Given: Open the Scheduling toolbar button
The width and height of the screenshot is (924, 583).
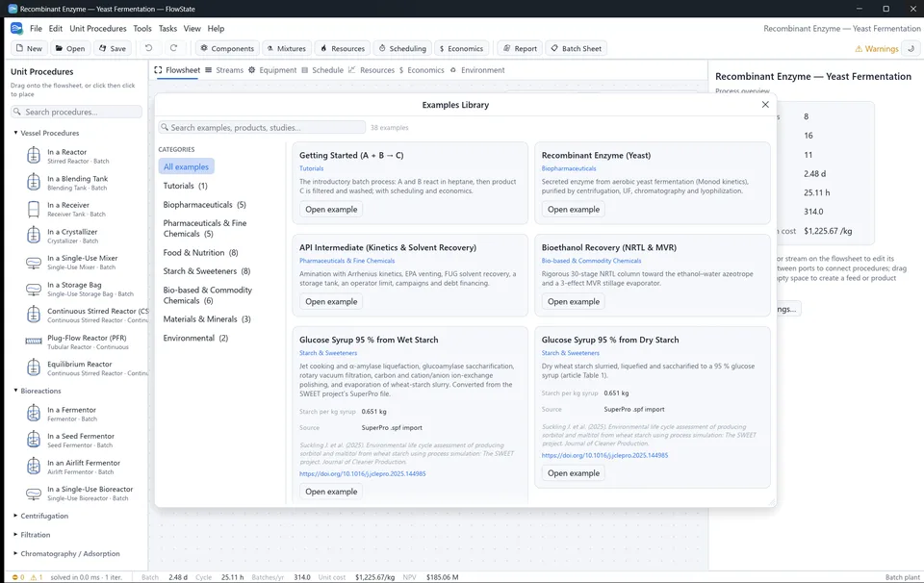Looking at the screenshot, I should (402, 48).
